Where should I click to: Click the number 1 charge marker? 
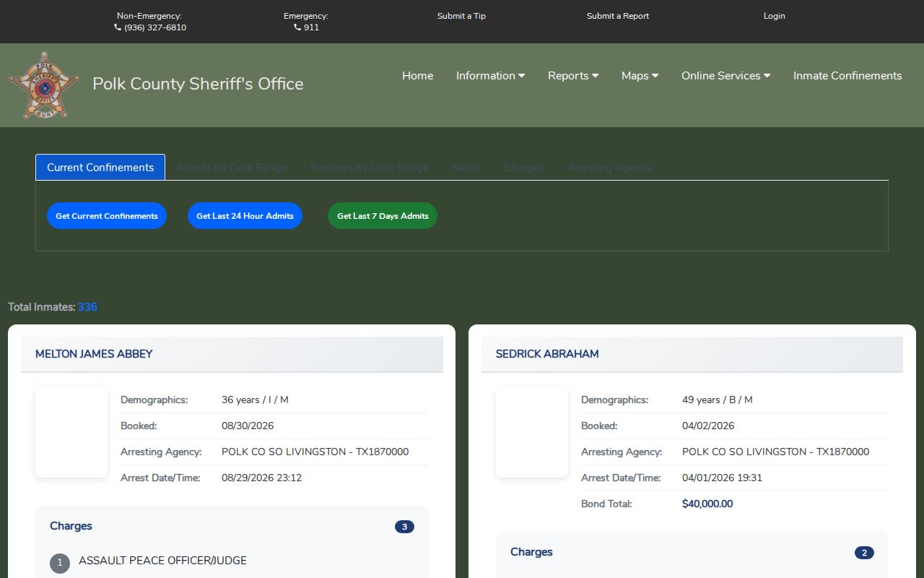coord(60,564)
